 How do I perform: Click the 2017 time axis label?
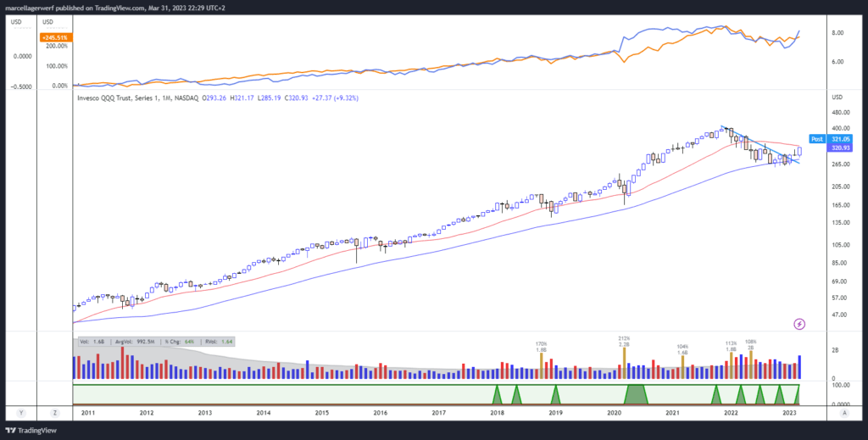439,413
